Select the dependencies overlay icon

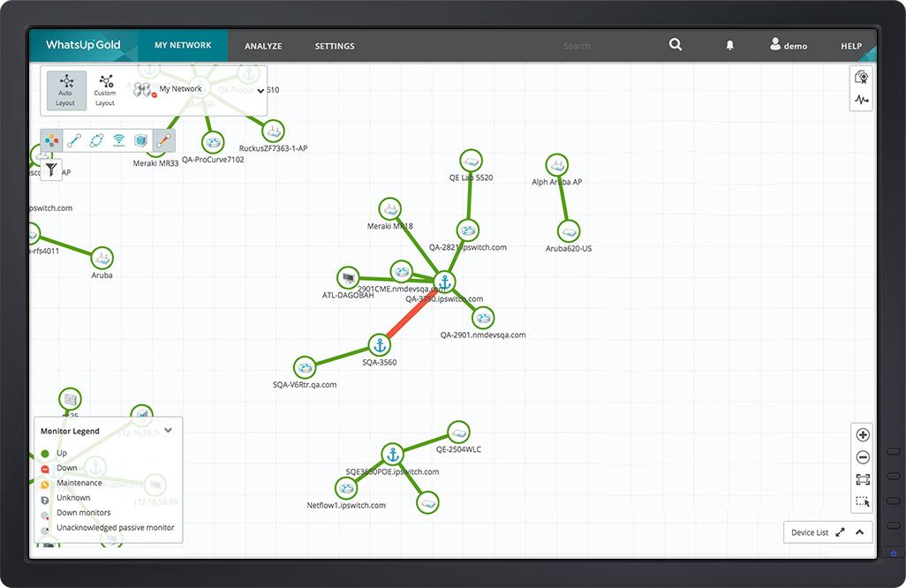click(x=96, y=139)
